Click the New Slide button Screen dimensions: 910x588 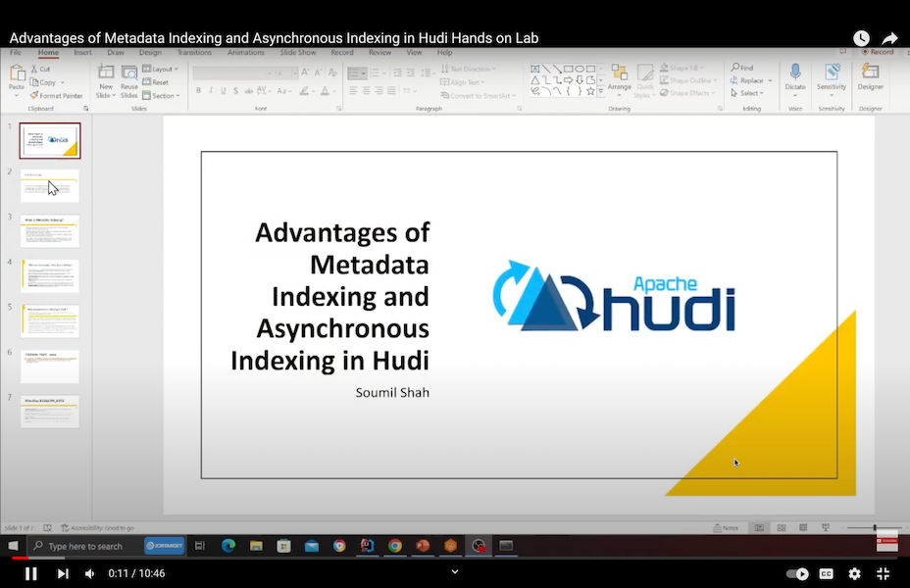(106, 78)
